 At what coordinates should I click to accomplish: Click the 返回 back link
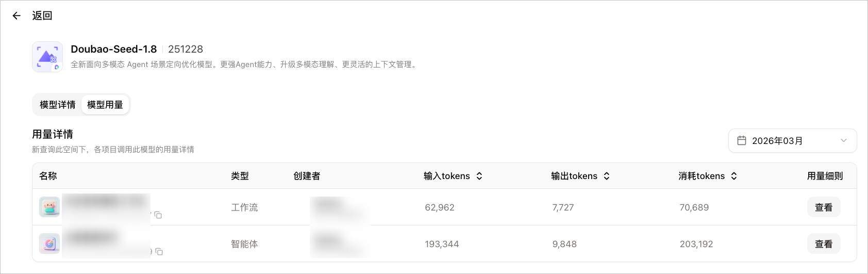click(x=42, y=15)
